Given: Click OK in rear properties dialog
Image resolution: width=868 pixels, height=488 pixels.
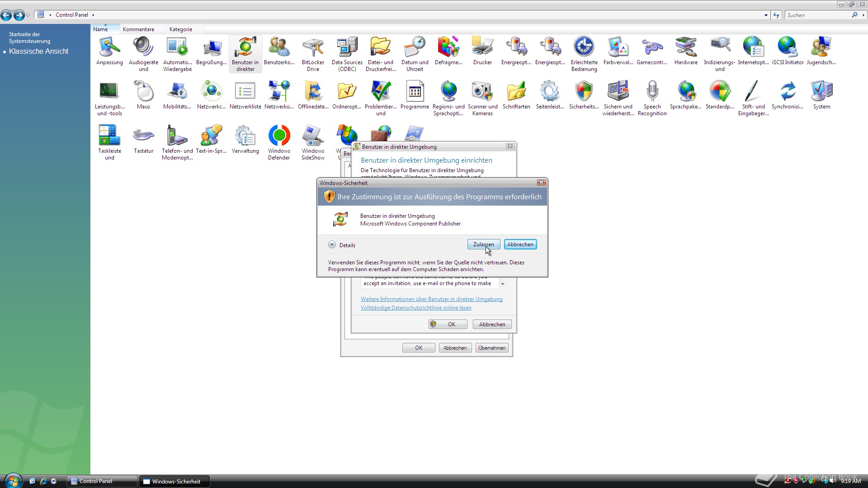Looking at the screenshot, I should [419, 348].
